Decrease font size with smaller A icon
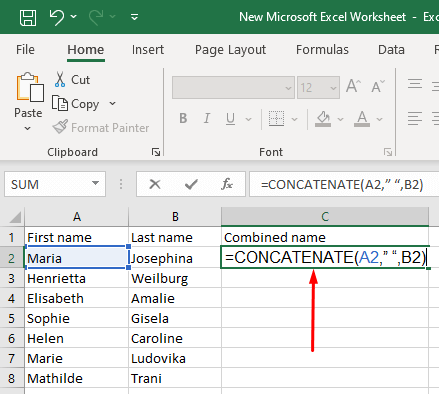The image size is (439, 394). click(378, 86)
